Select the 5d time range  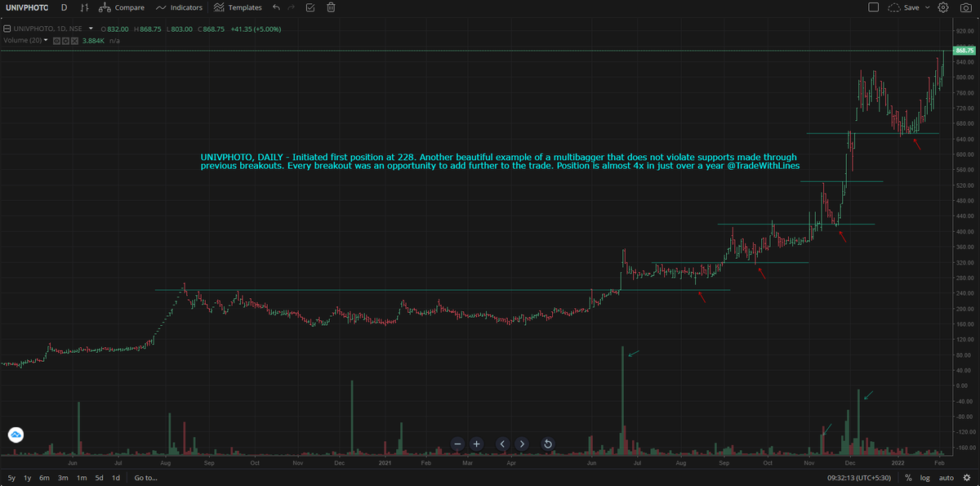click(99, 478)
